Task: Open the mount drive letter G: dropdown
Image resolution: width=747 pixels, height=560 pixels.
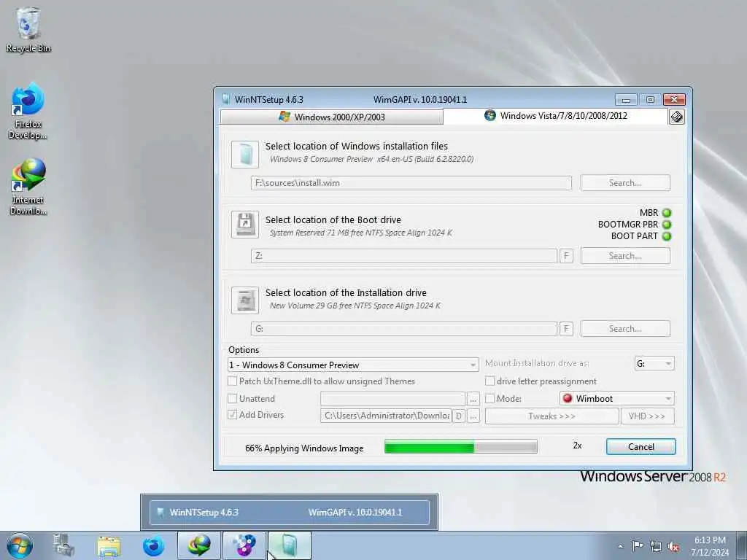Action: 654,363
